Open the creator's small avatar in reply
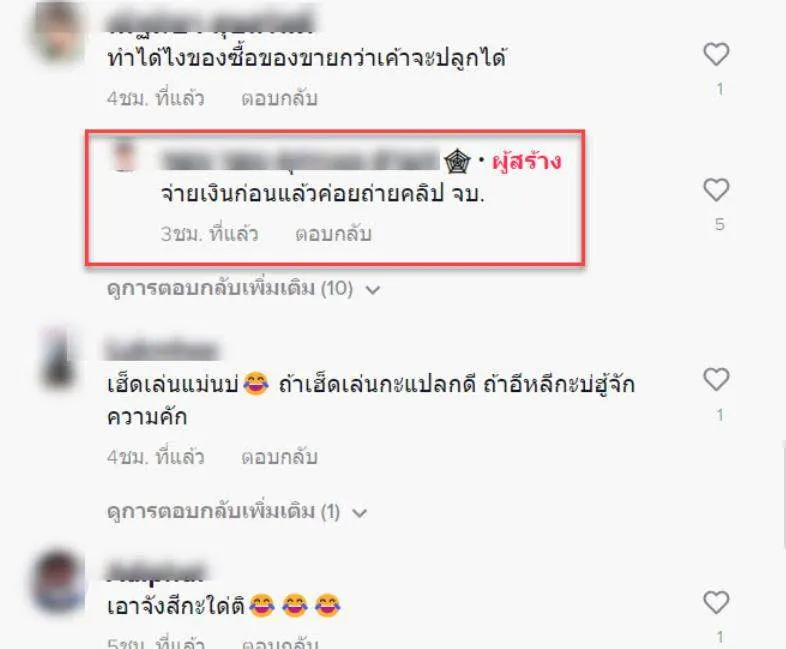This screenshot has width=786, height=649. click(124, 154)
